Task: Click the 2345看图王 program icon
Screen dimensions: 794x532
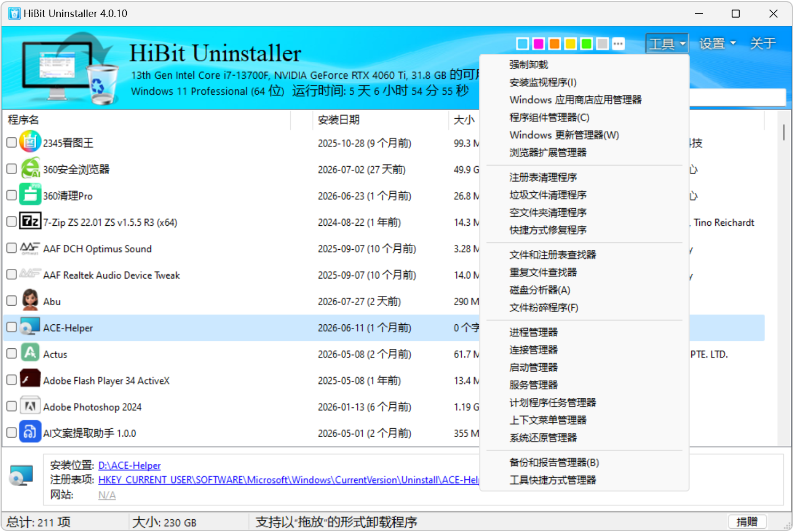Action: pos(30,142)
